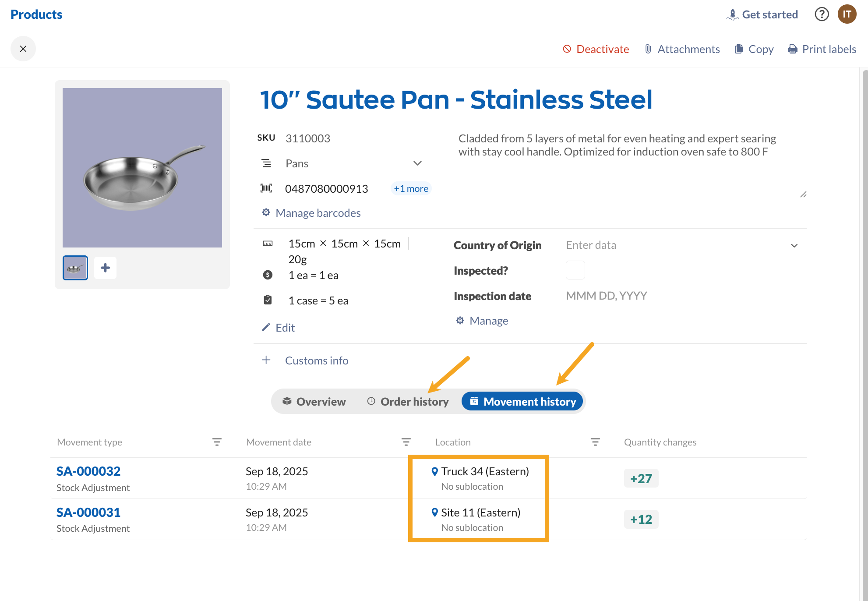Expand the Pans category dropdown
This screenshot has height=601, width=868.
(x=417, y=163)
